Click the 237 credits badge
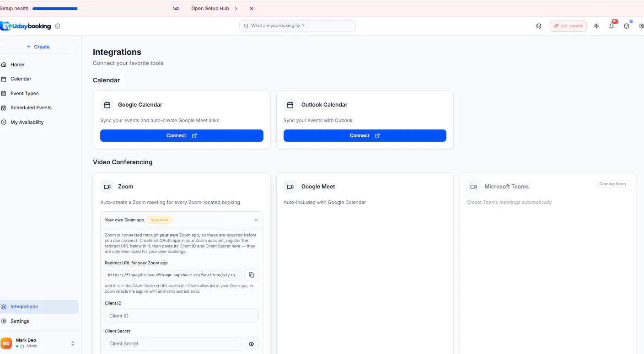 click(568, 26)
